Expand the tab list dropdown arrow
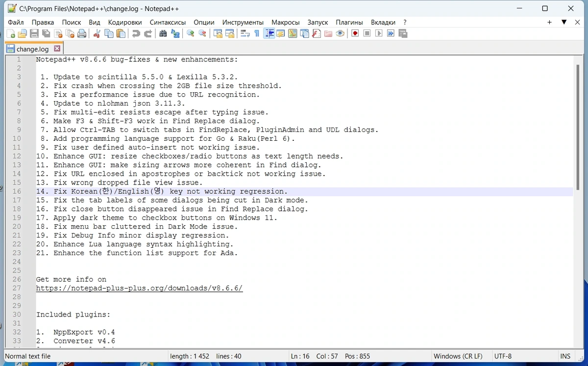 click(564, 22)
